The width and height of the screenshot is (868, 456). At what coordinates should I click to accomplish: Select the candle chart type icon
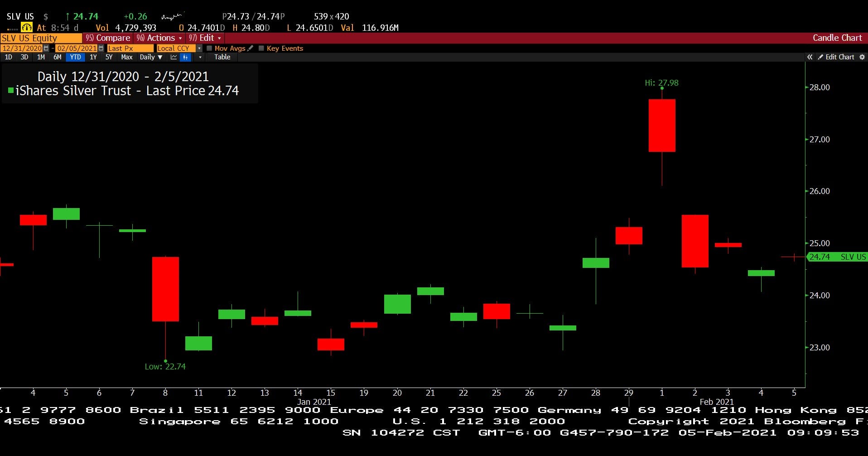coord(185,57)
